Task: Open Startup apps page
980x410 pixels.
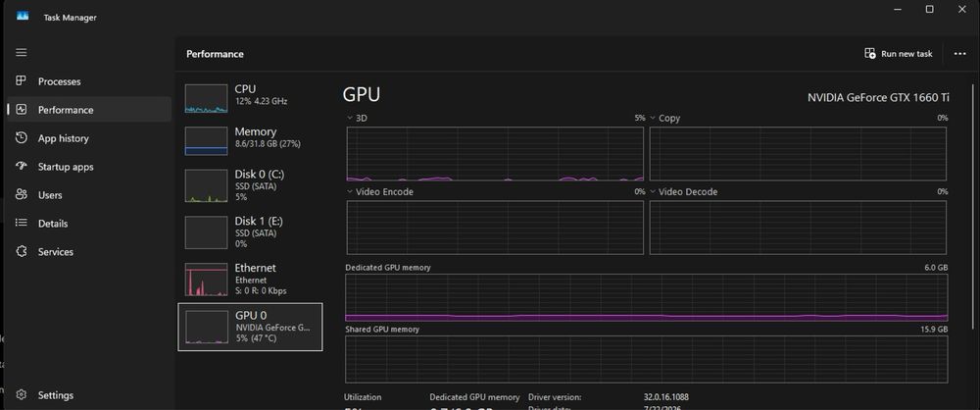Action: pos(66,167)
